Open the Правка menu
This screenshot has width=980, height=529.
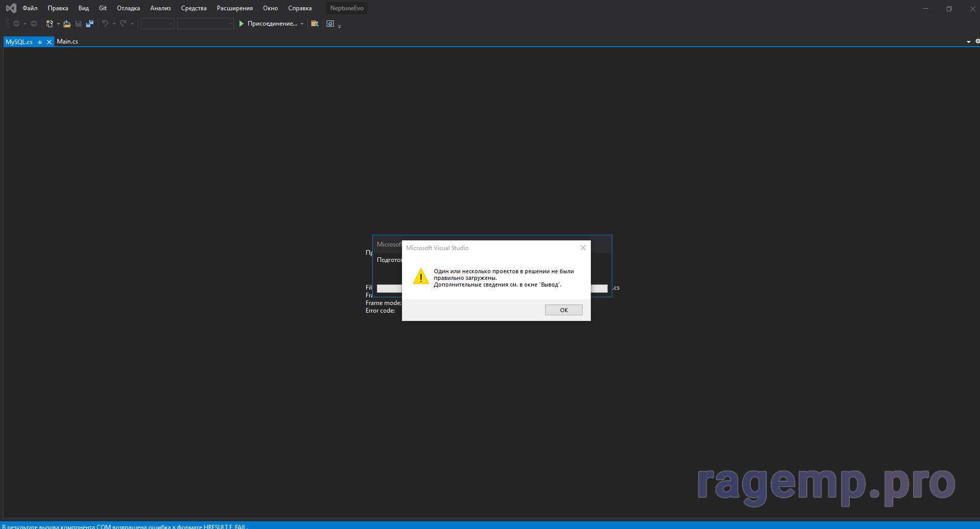point(58,8)
